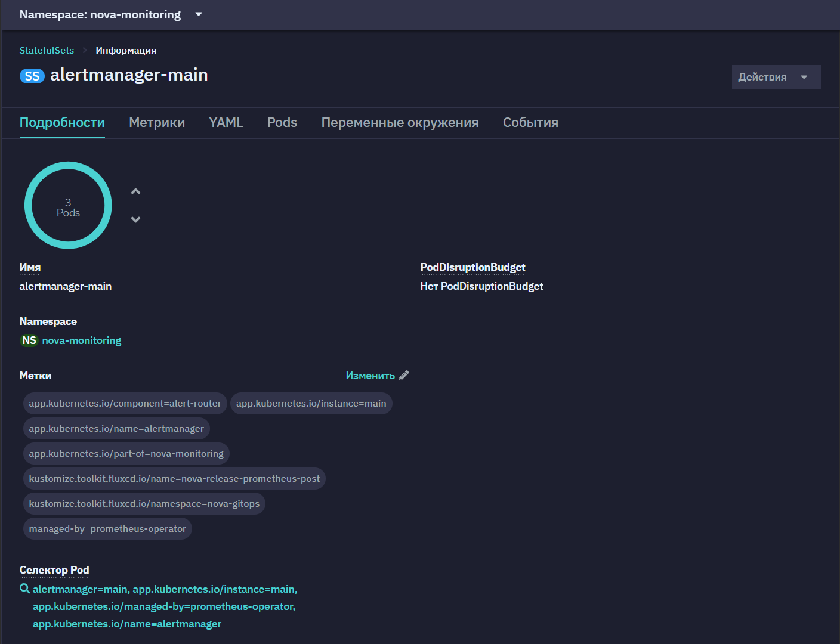View the События tab
The width and height of the screenshot is (840, 644).
[530, 123]
